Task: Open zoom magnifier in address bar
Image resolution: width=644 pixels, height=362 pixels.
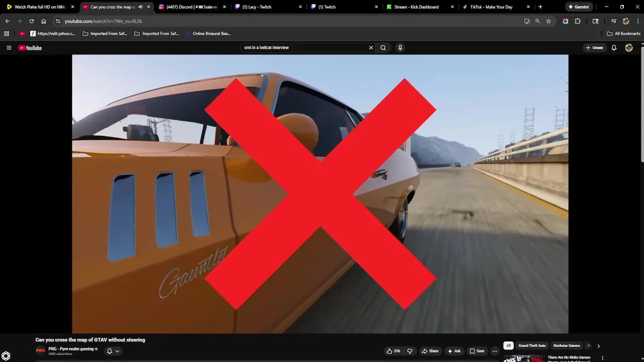Action: (x=537, y=21)
